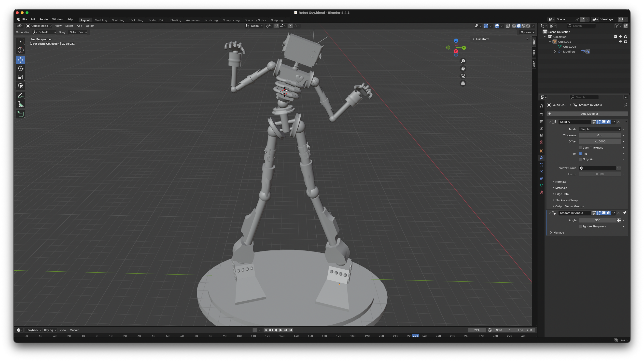Expand the Normals subpanel
This screenshot has width=644, height=361.
pos(560,182)
